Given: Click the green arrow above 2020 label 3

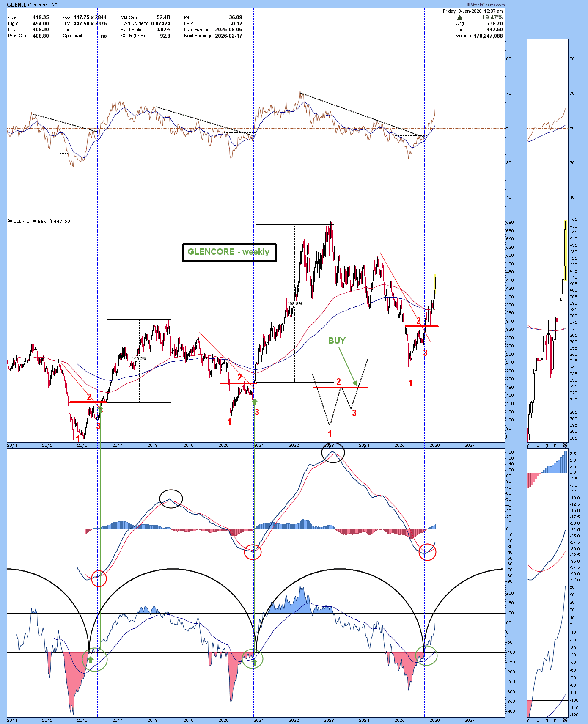Looking at the screenshot, I should tap(255, 402).
